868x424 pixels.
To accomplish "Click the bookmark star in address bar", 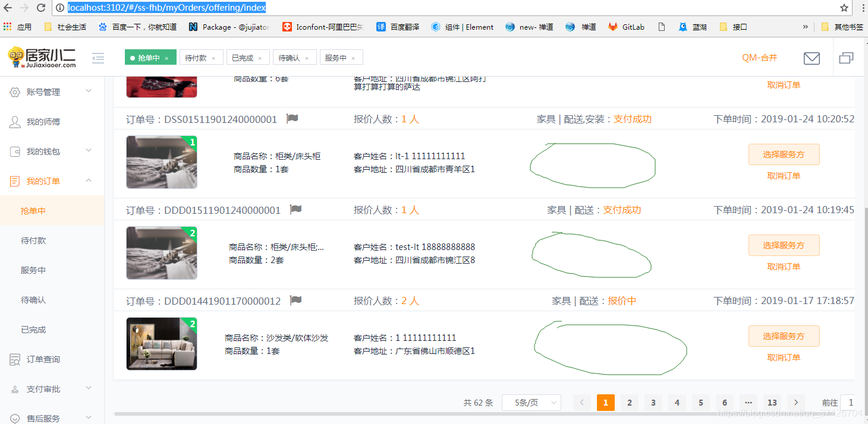I will [x=844, y=8].
